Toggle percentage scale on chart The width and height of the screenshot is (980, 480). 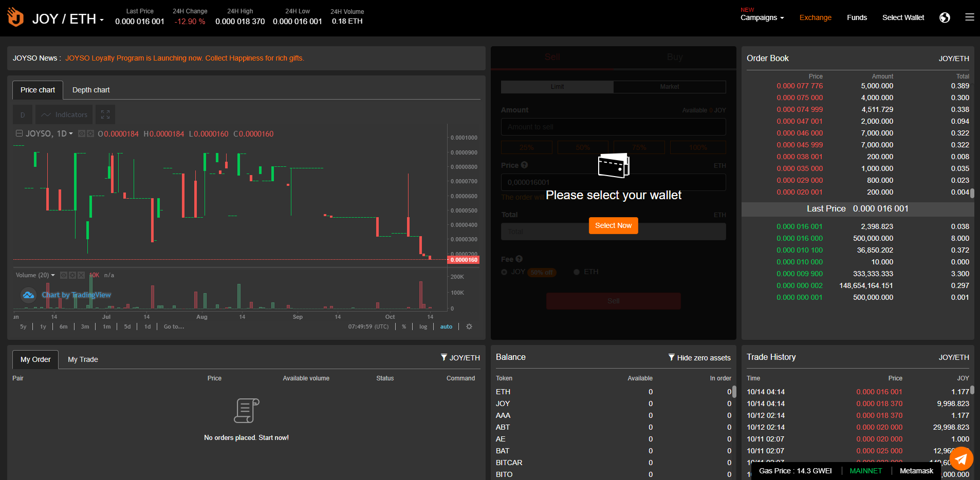404,327
